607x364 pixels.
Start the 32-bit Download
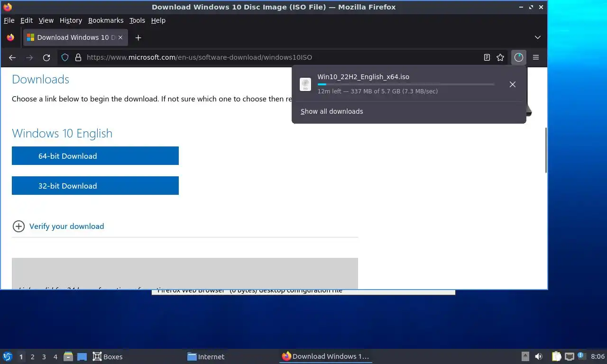[95, 186]
